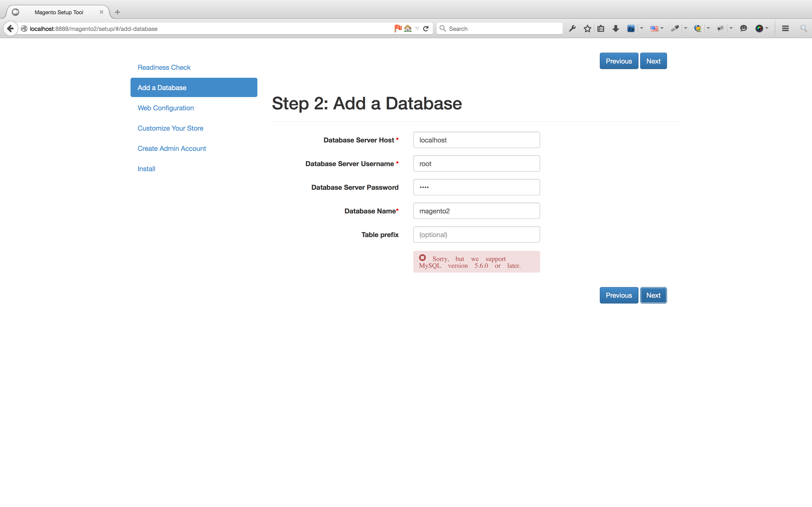Click the Database Name field

(476, 211)
